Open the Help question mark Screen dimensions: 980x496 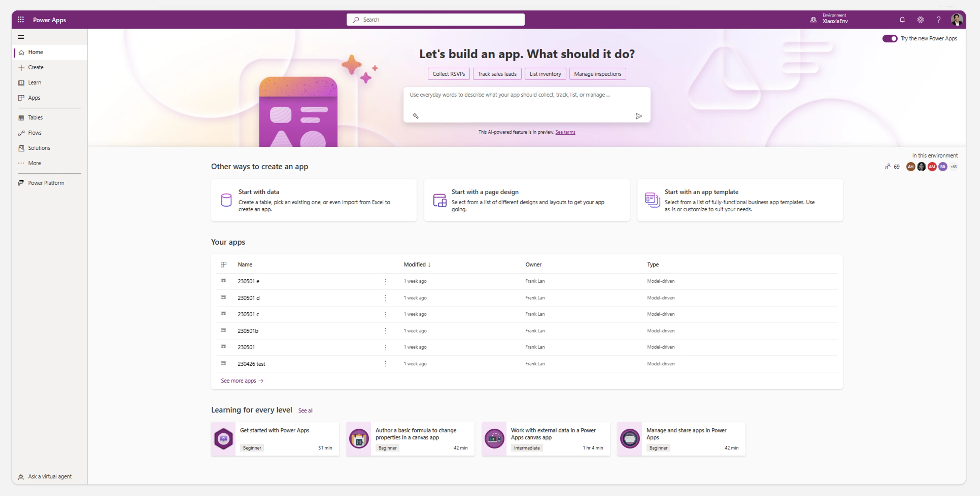point(938,19)
